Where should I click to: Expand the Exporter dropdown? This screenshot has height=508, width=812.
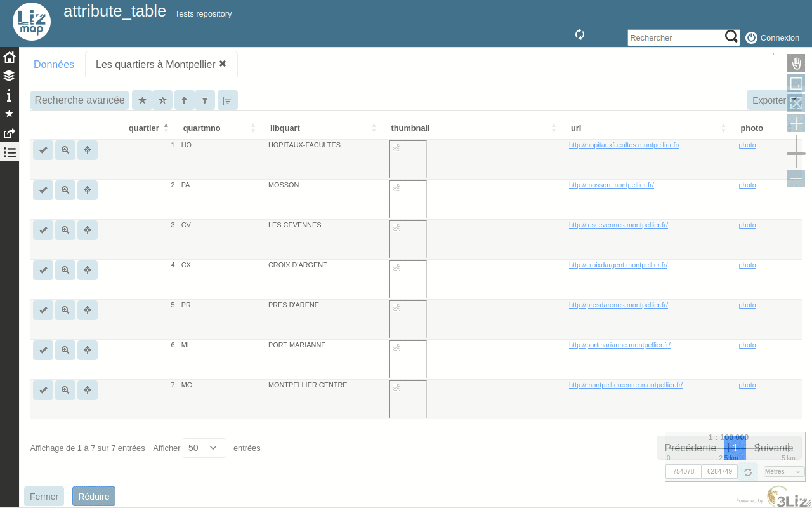click(x=774, y=100)
